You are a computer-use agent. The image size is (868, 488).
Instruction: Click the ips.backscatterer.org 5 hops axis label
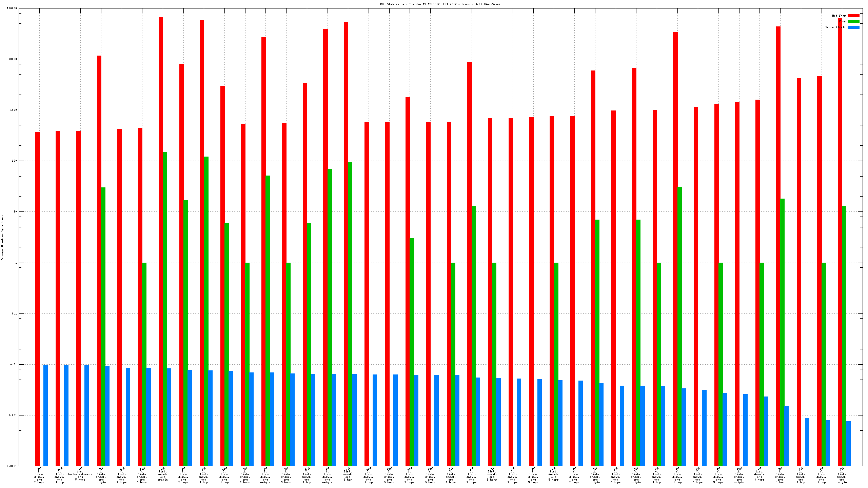[x=80, y=474]
